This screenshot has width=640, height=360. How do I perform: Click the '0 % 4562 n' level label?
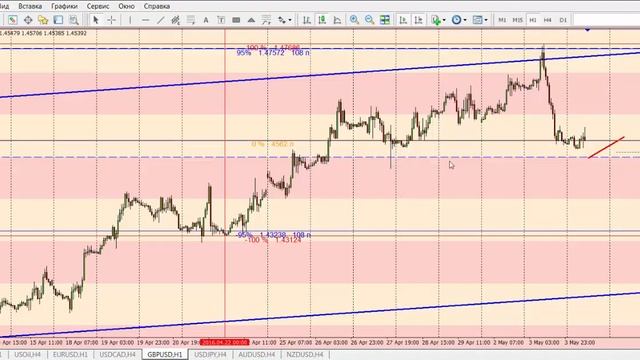(x=272, y=144)
